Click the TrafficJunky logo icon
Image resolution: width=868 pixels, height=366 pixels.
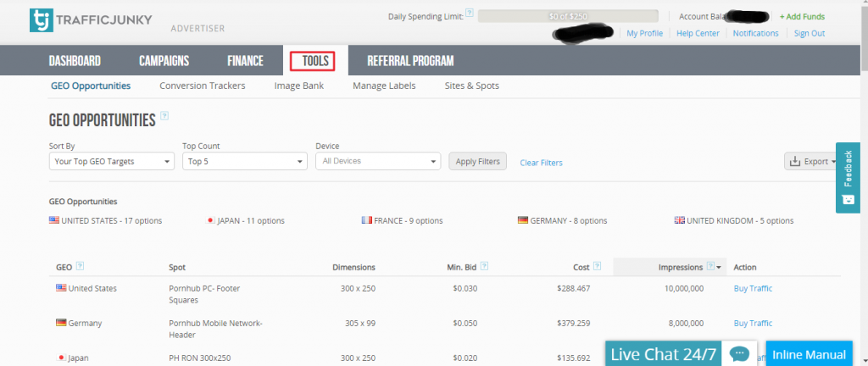[x=42, y=20]
